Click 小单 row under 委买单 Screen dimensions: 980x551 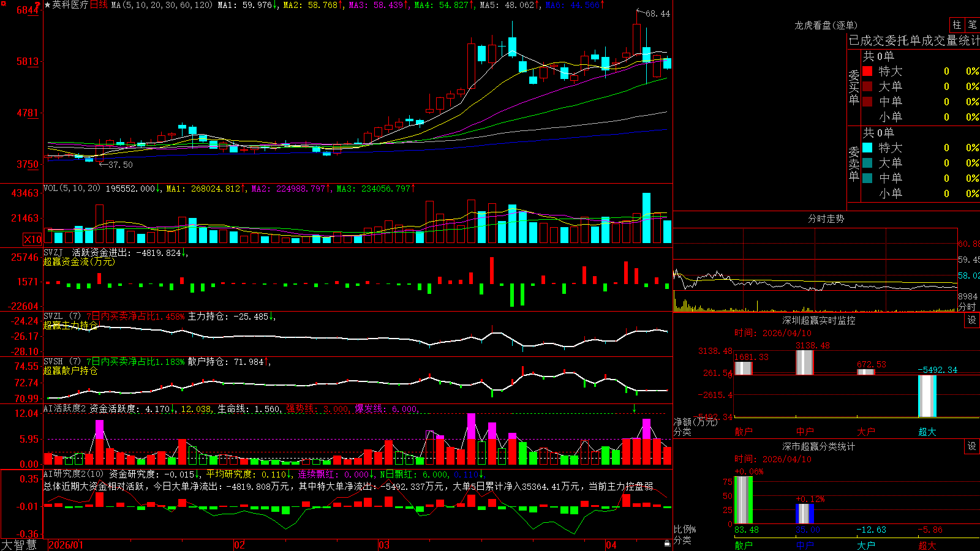point(920,117)
